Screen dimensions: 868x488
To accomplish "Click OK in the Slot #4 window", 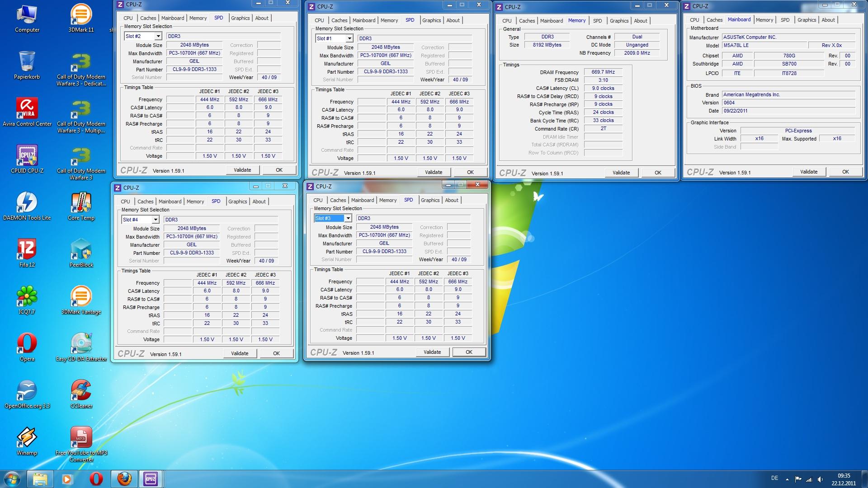I will click(276, 353).
